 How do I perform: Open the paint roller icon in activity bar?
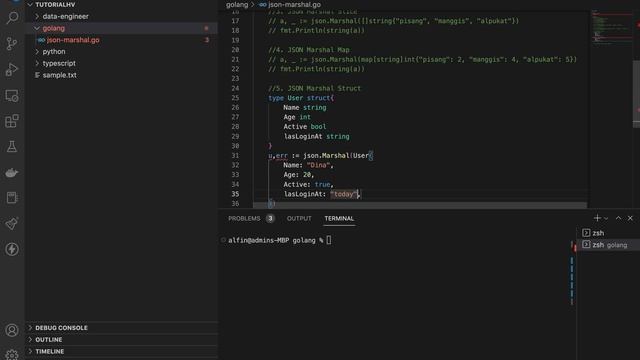[12, 224]
